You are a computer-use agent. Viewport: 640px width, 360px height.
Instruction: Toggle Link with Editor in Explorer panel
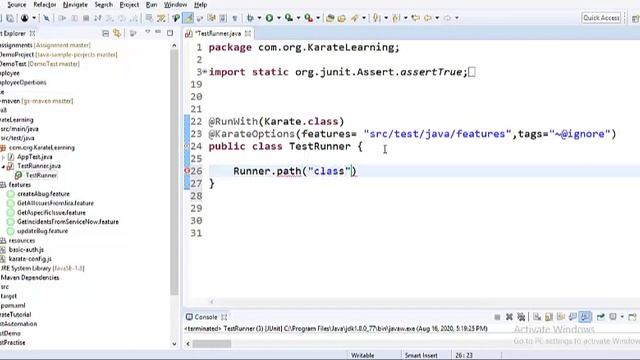click(117, 33)
